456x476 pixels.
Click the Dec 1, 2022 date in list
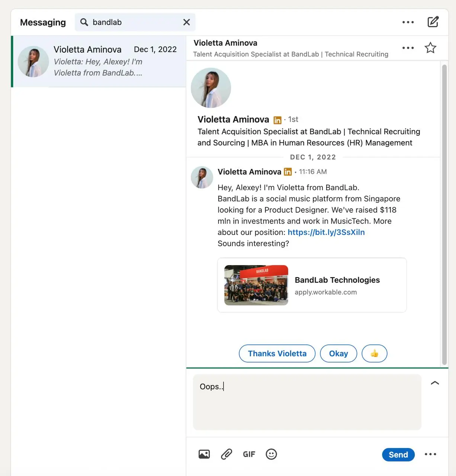(155, 49)
